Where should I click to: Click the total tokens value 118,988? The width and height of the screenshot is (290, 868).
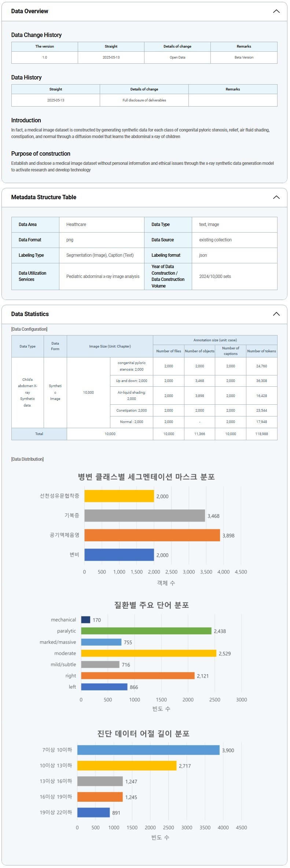(x=261, y=434)
